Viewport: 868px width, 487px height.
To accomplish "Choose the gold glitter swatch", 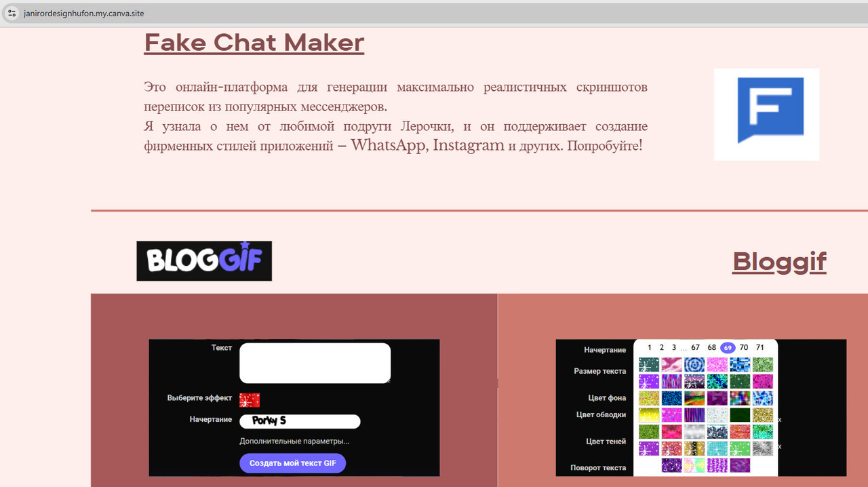I will pyautogui.click(x=763, y=415).
